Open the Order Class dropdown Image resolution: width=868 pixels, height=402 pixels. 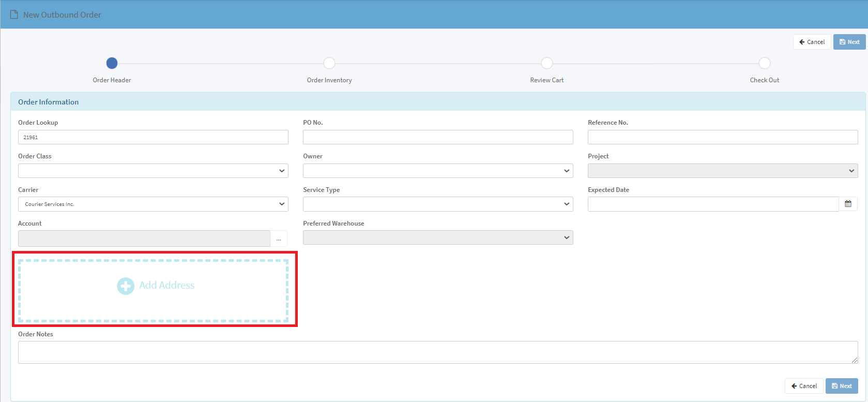153,171
